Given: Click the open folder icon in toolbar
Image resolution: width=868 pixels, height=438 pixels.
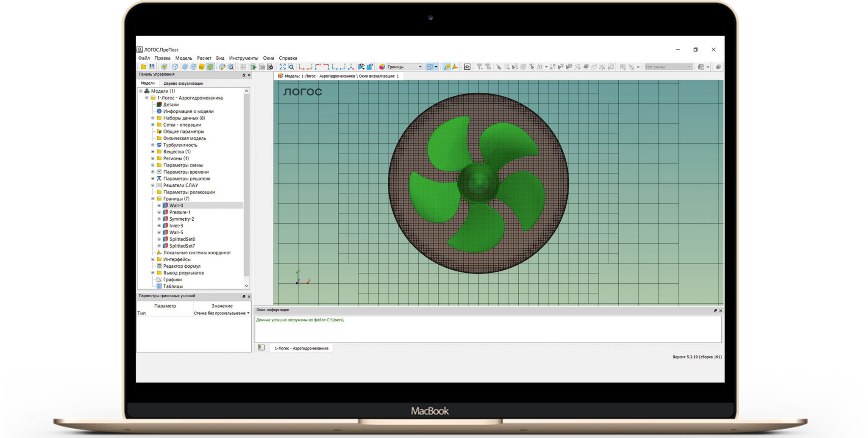Looking at the screenshot, I should (143, 67).
